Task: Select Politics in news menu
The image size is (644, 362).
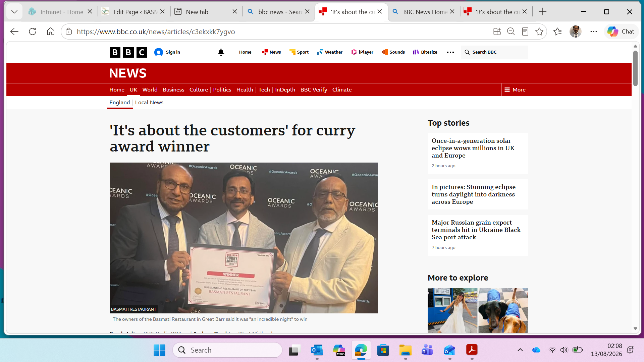Action: 222,90
